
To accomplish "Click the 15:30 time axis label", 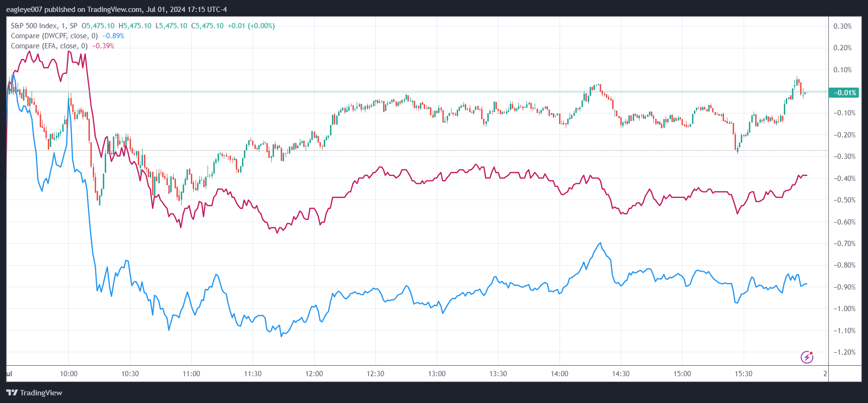I will pos(744,374).
